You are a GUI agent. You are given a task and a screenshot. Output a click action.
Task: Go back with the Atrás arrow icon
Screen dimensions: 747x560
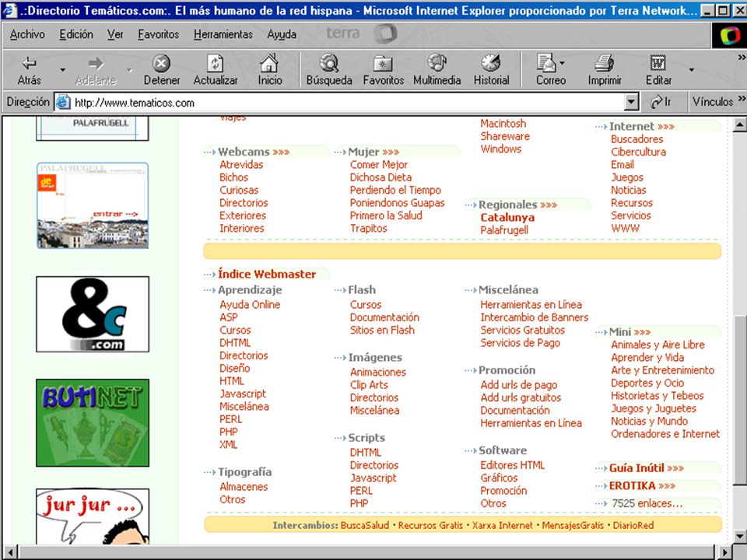pyautogui.click(x=29, y=63)
